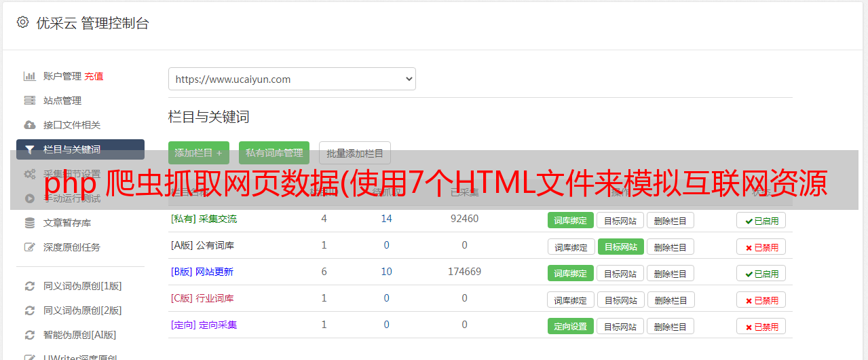Click the refresh icon for 智能伪原创[AI版]
Viewport: 868px width, 360px height.
[29, 335]
